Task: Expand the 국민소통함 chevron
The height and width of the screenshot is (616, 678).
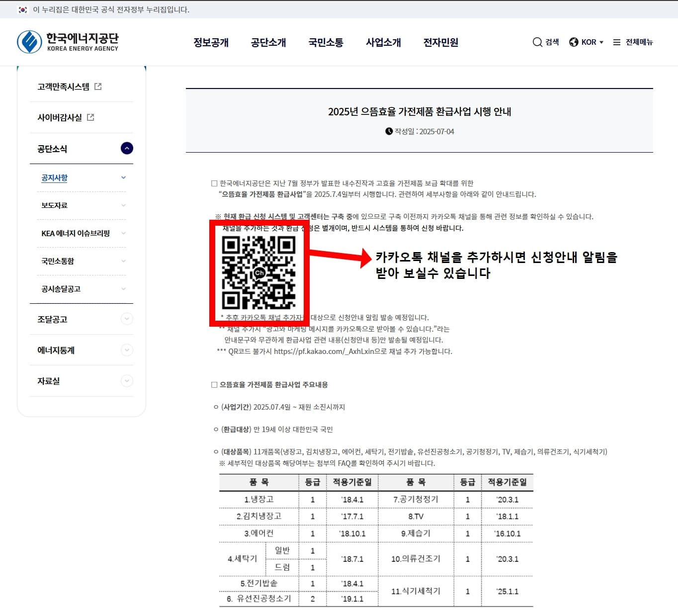Action: (123, 261)
